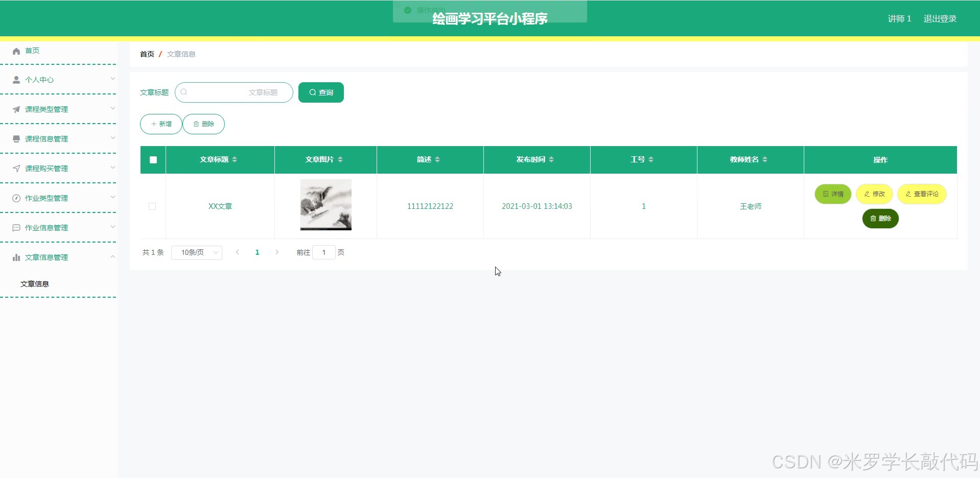Click the home icon beside 首页
The width and height of the screenshot is (980, 478).
coord(16,51)
